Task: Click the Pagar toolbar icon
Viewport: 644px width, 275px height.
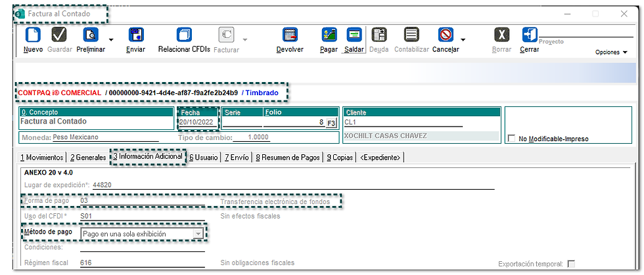Action: pos(329,35)
